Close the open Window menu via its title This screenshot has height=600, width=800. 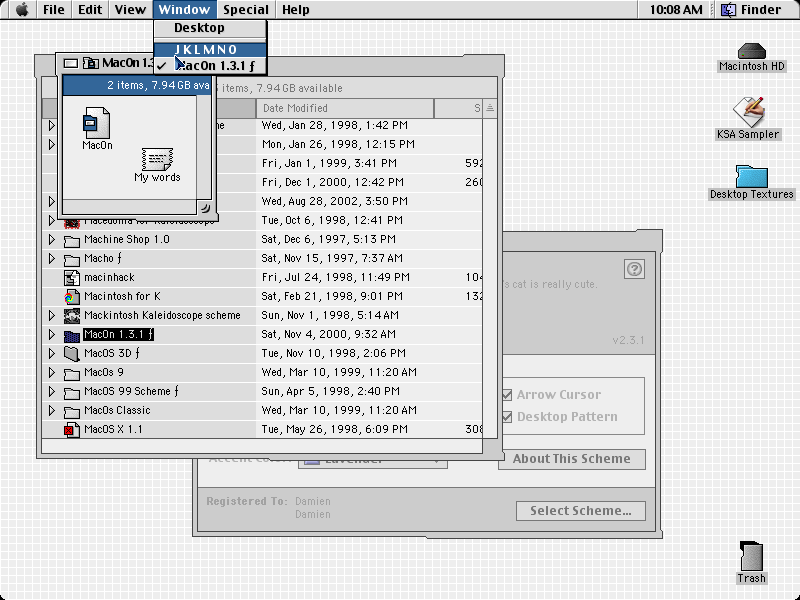coord(184,10)
